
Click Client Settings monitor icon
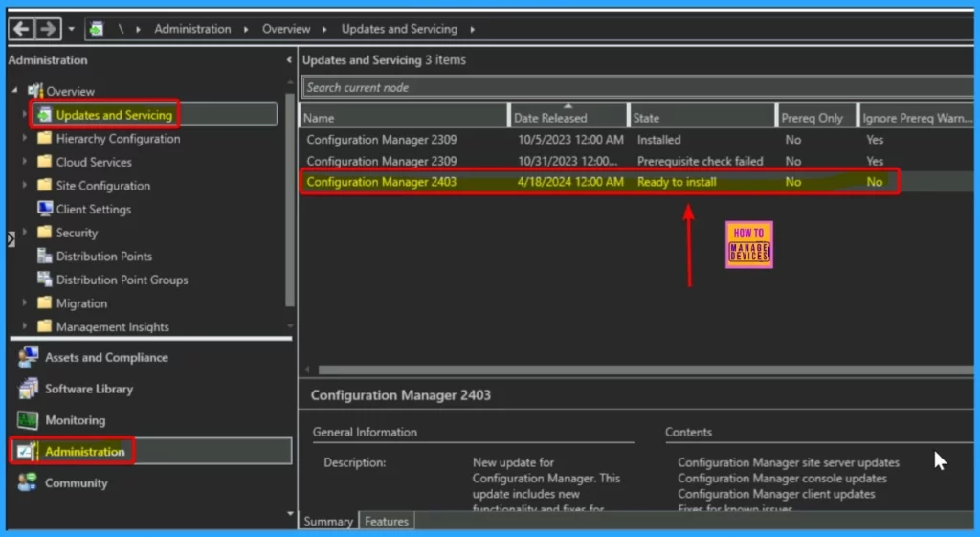pyautogui.click(x=44, y=208)
